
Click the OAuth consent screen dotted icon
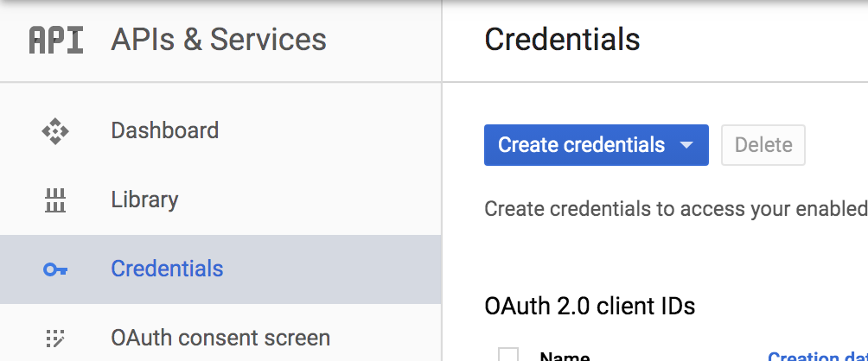coord(55,338)
